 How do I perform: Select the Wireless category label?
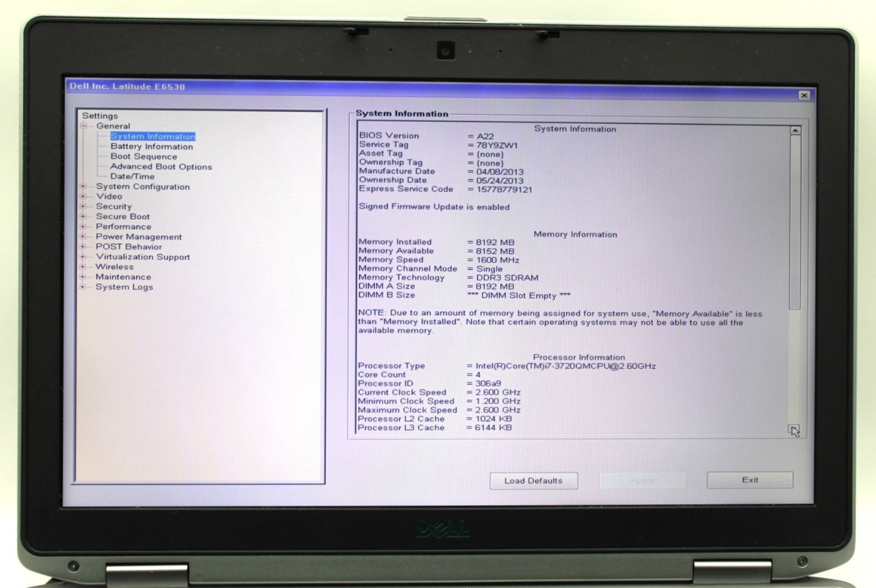(114, 267)
